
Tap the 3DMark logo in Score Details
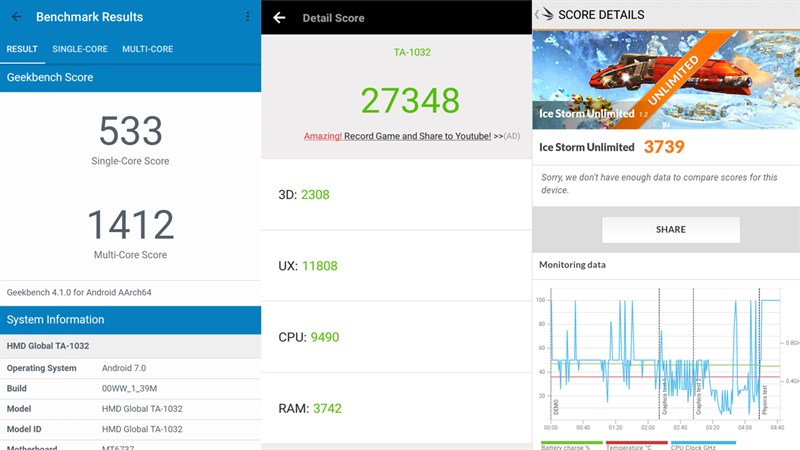click(546, 14)
